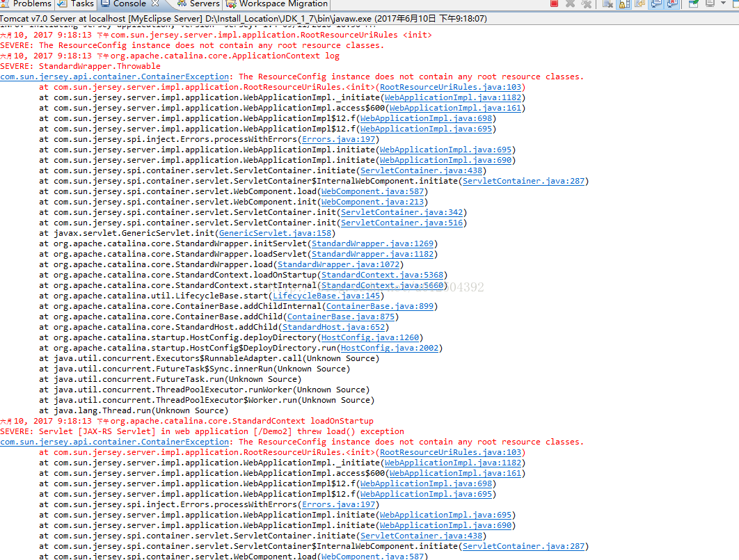Click 'SEVERE: Servlet [JAX-RS Servlet]' exception line

(202, 431)
